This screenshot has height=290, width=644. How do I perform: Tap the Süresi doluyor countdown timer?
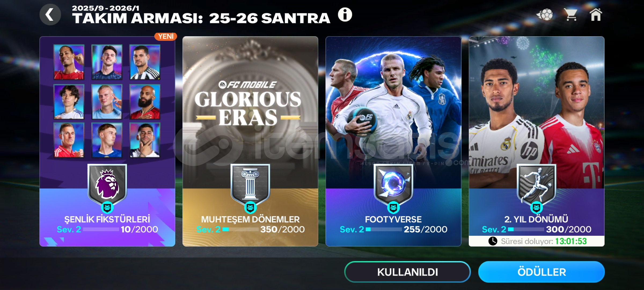point(537,241)
